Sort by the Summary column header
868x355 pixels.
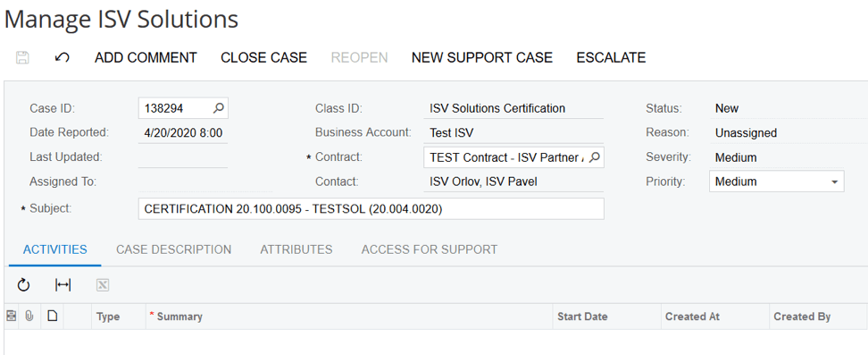pos(349,317)
